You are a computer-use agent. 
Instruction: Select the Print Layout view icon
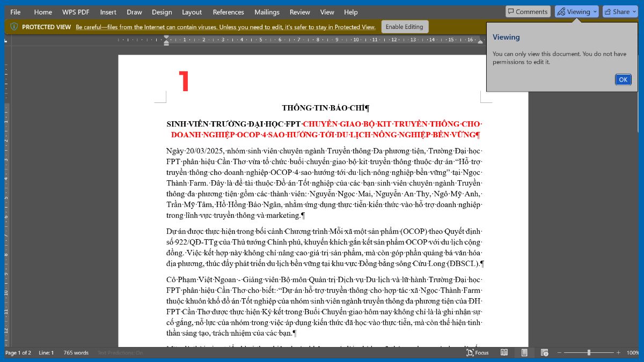524,352
